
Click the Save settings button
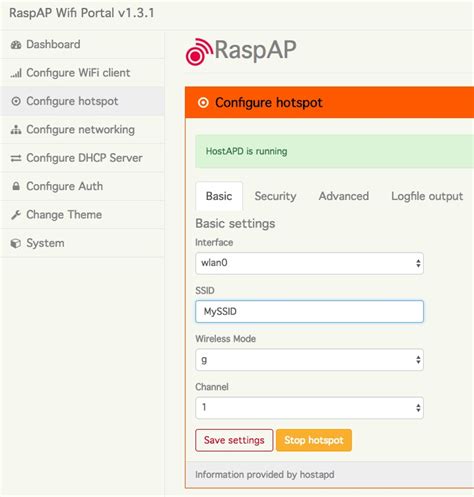(234, 440)
